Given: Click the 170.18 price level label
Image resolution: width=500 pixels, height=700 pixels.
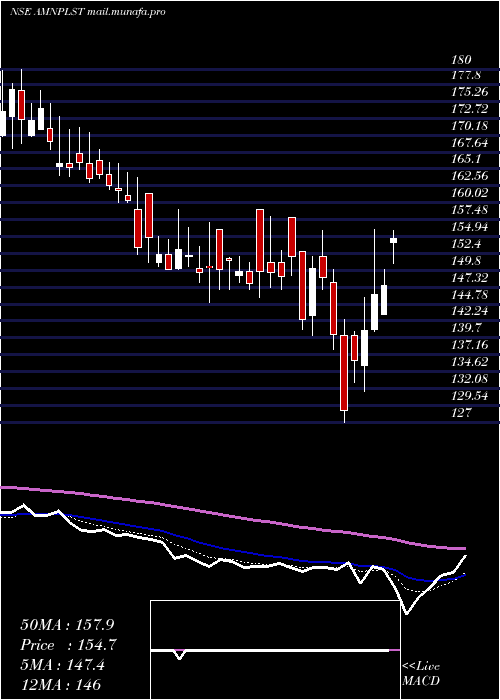Looking at the screenshot, I should (x=470, y=126).
